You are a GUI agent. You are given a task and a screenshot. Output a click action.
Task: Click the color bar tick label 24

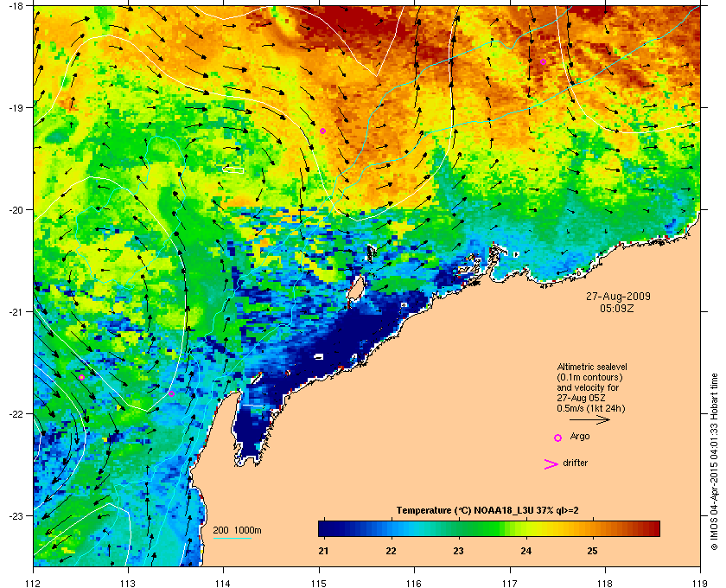[x=525, y=552]
